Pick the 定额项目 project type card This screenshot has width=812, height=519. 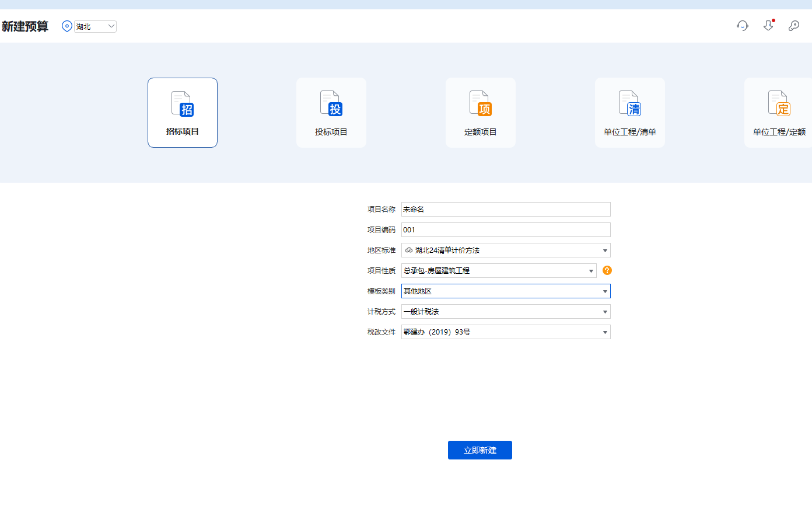pos(481,113)
